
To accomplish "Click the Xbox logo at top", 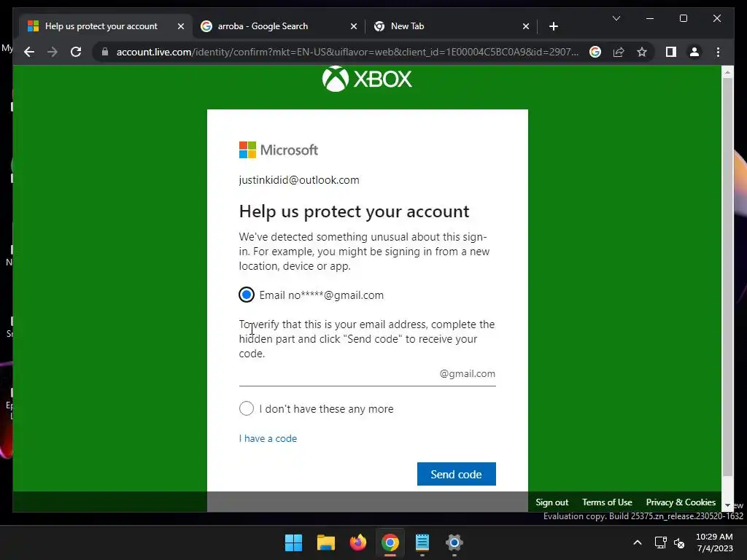I will tap(367, 79).
